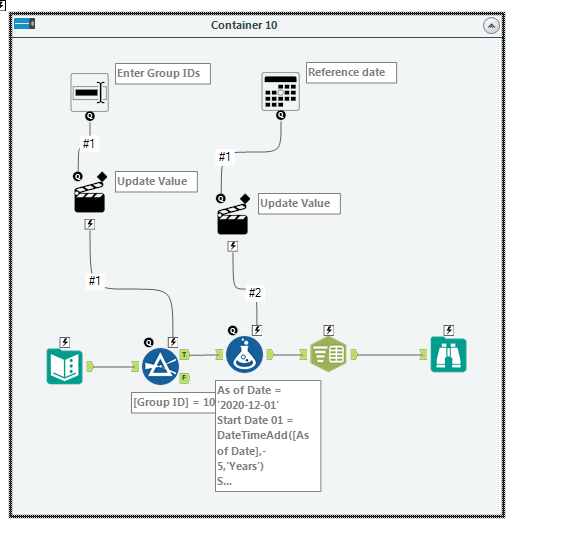Viewport: 572px width, 554px height.
Task: Click the Table tool's output anchor
Action: pos(354,355)
